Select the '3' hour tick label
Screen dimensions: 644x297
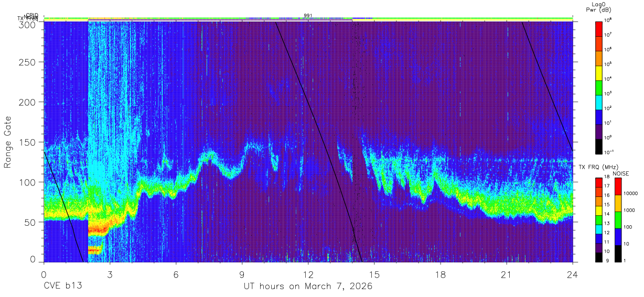(110, 275)
